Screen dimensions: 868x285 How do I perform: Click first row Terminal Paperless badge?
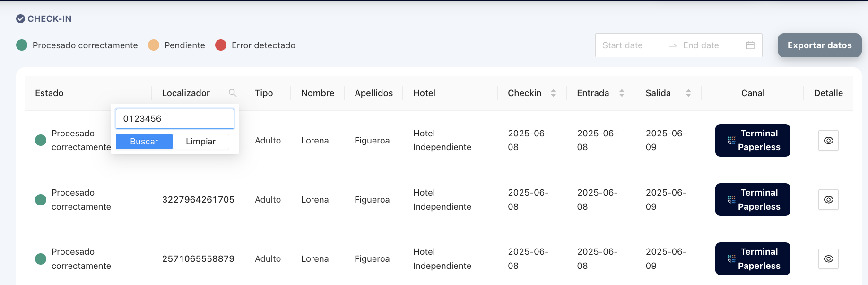[x=753, y=141]
